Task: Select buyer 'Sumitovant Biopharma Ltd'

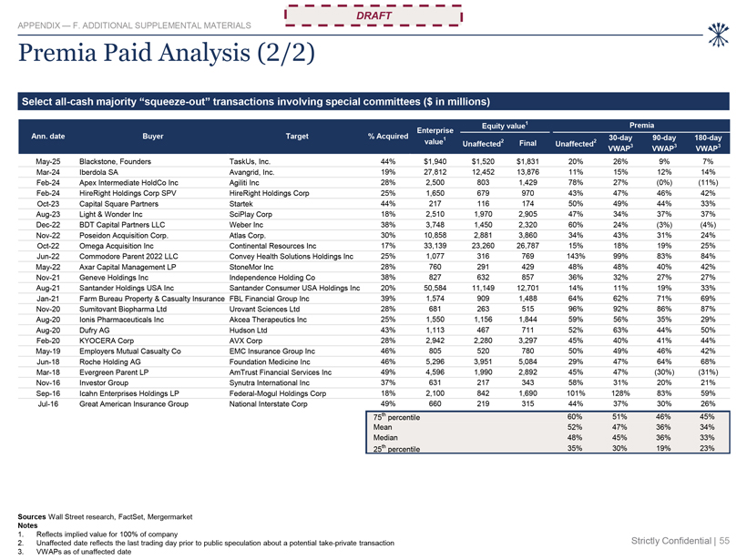Action: tap(123, 309)
